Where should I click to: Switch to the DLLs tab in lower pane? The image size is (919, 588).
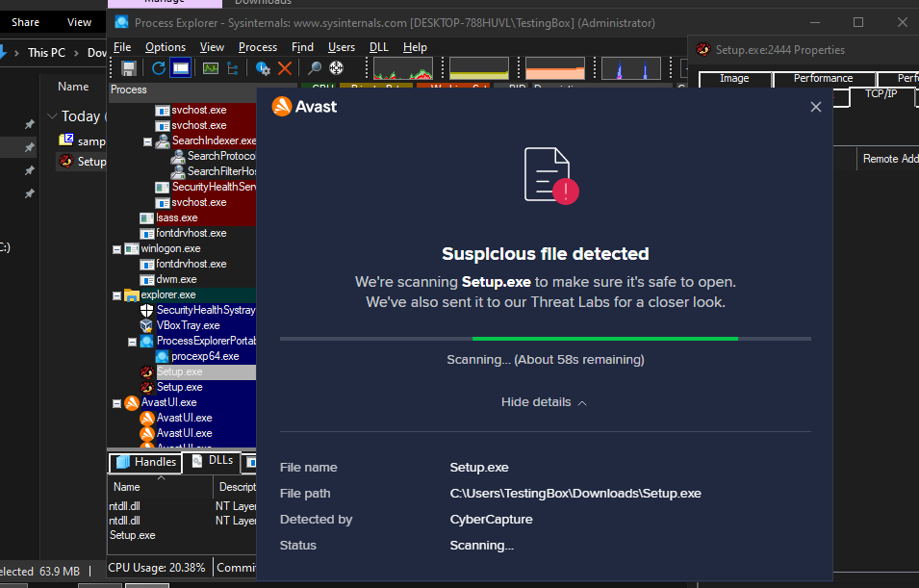[214, 461]
